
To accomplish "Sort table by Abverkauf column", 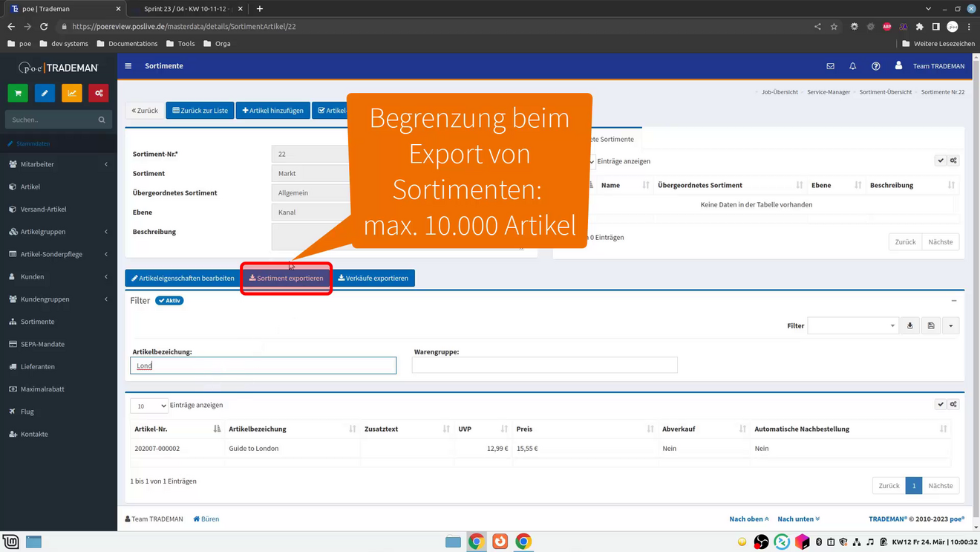I will (704, 429).
